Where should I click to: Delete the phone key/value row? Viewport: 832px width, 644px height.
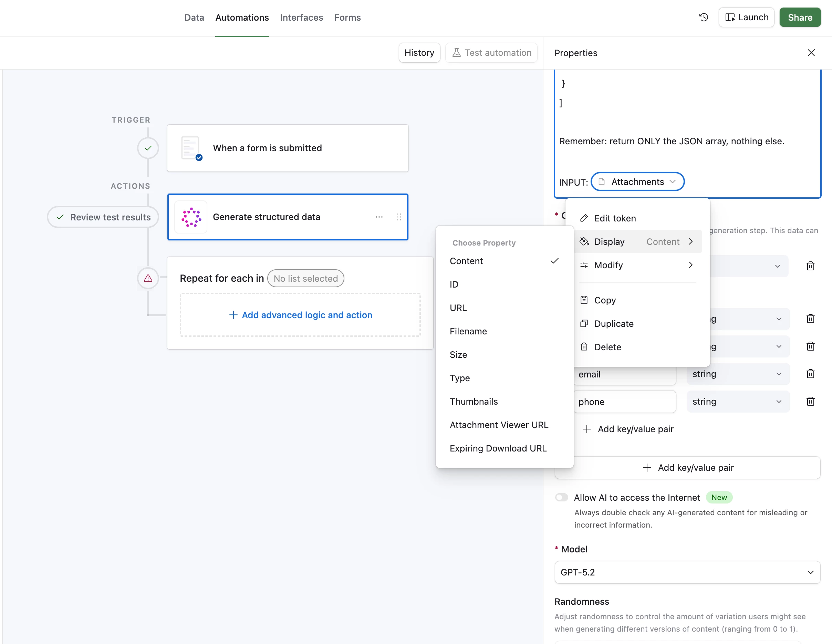(x=810, y=401)
